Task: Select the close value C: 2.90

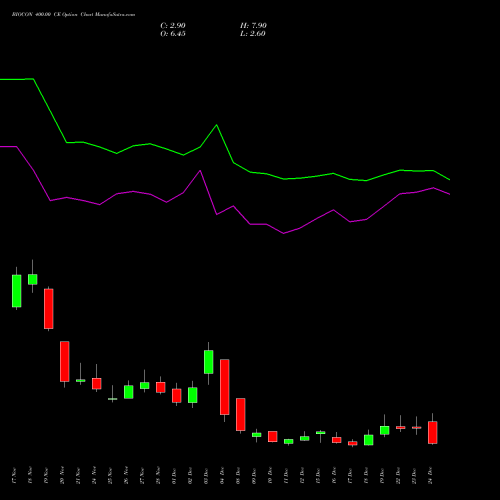Action: [173, 26]
